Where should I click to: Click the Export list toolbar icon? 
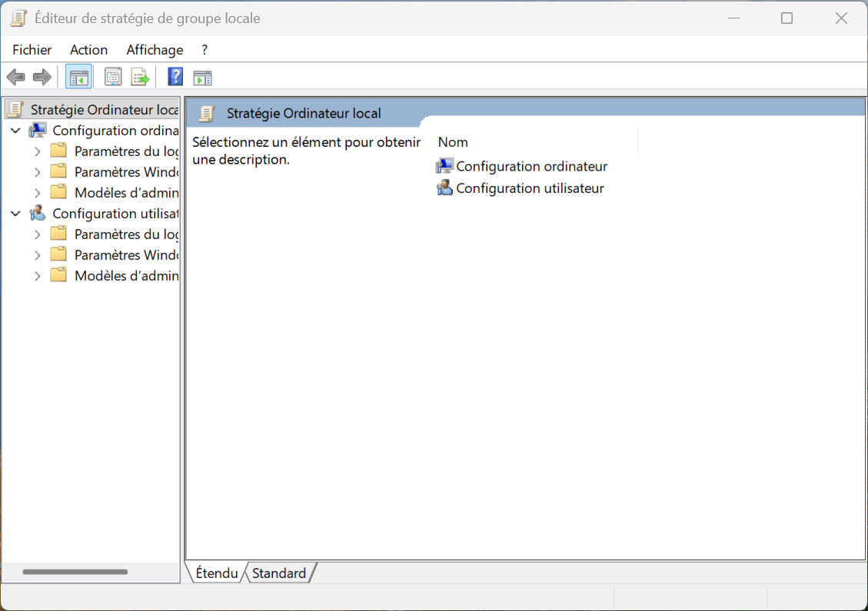(140, 78)
